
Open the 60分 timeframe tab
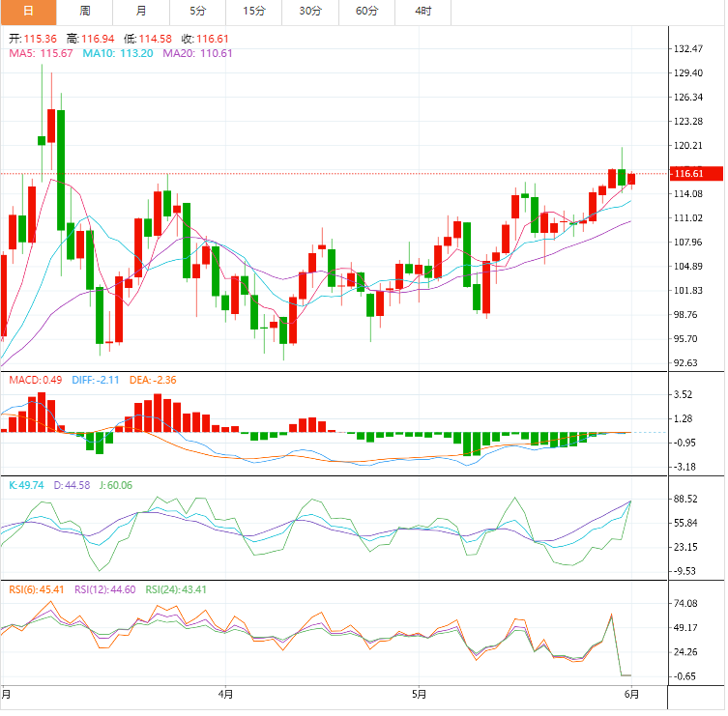pos(366,12)
